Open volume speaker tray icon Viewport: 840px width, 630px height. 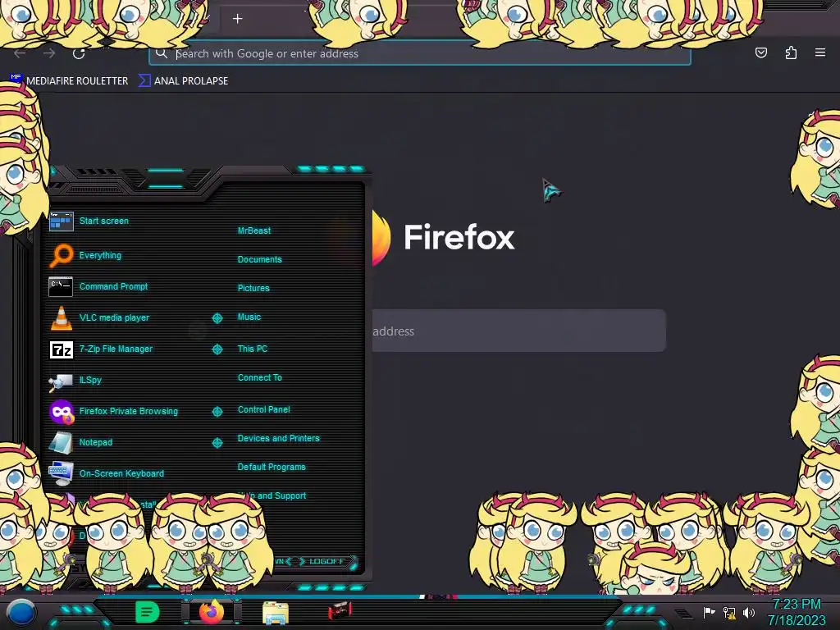click(x=749, y=612)
